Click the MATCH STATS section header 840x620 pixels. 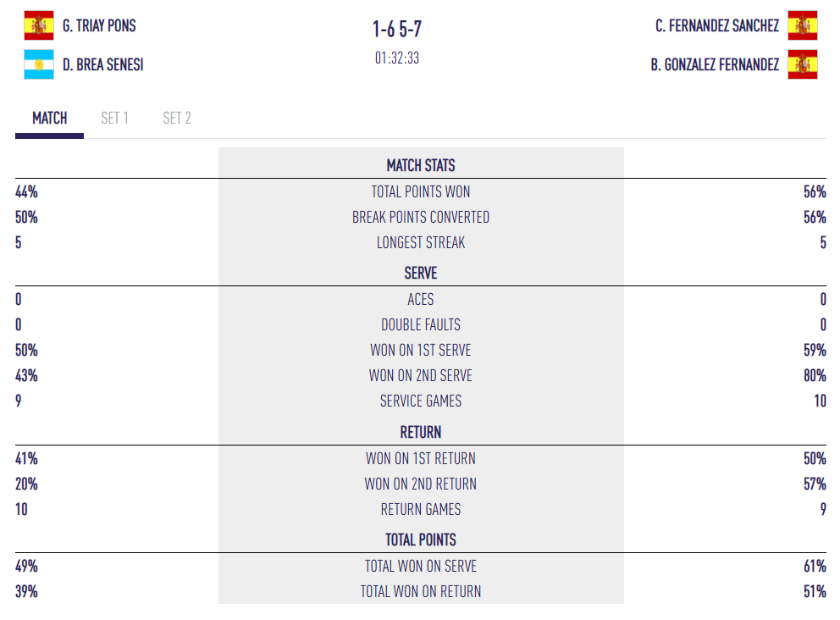pyautogui.click(x=421, y=166)
